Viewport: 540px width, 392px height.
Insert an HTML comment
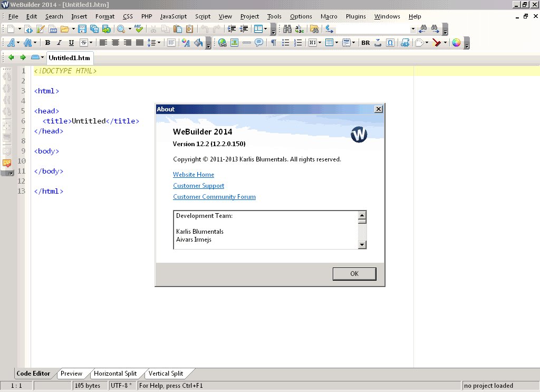point(259,43)
